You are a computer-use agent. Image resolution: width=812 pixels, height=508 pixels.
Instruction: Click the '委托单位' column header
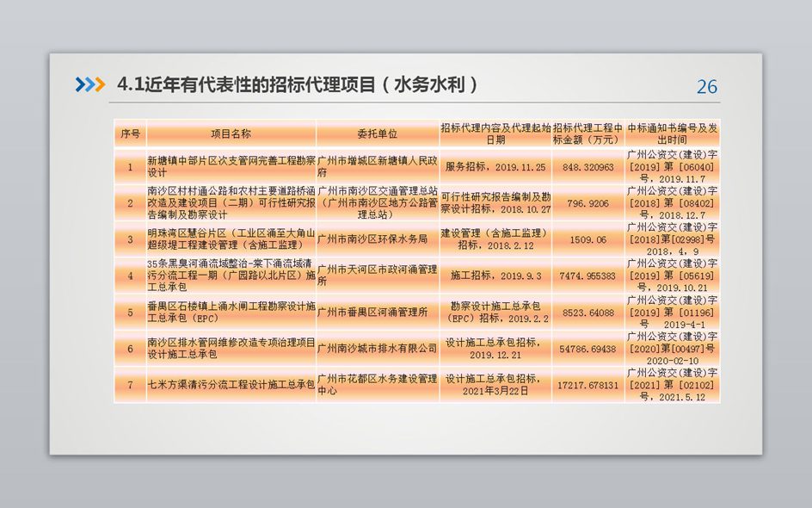pyautogui.click(x=378, y=133)
